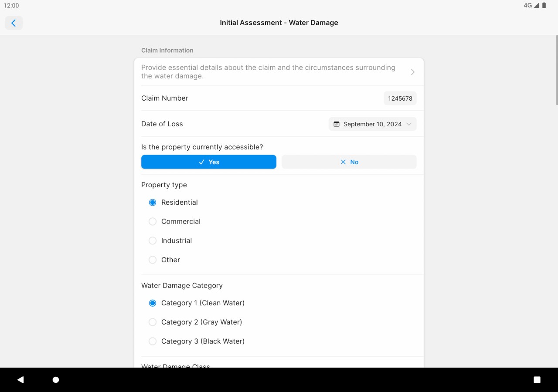Choose the Industrial property type
The width and height of the screenshot is (558, 392).
153,241
